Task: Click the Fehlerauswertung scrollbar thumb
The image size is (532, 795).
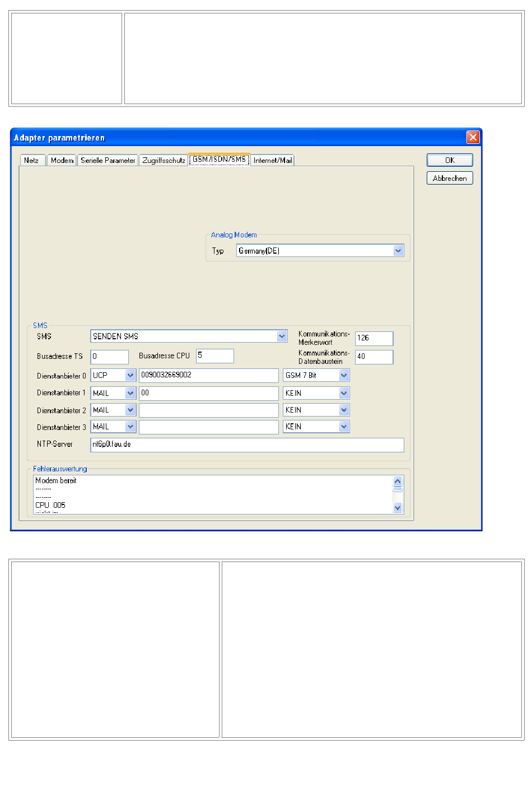Action: click(398, 489)
